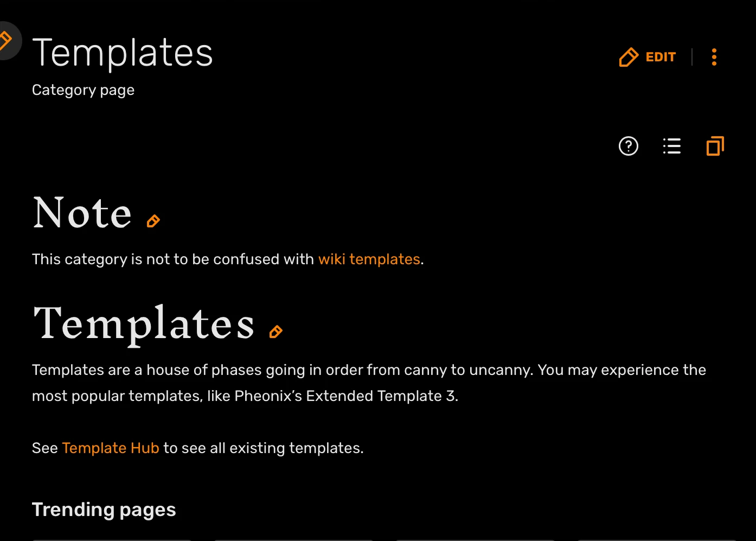Open the three-dot more options menu
The height and width of the screenshot is (541, 756).
(714, 57)
